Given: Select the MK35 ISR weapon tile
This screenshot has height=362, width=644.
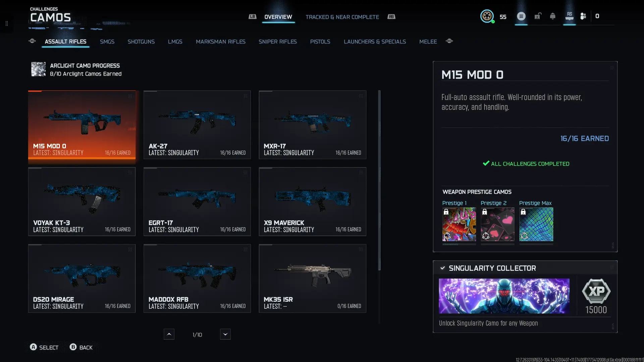Looking at the screenshot, I should pos(312,278).
